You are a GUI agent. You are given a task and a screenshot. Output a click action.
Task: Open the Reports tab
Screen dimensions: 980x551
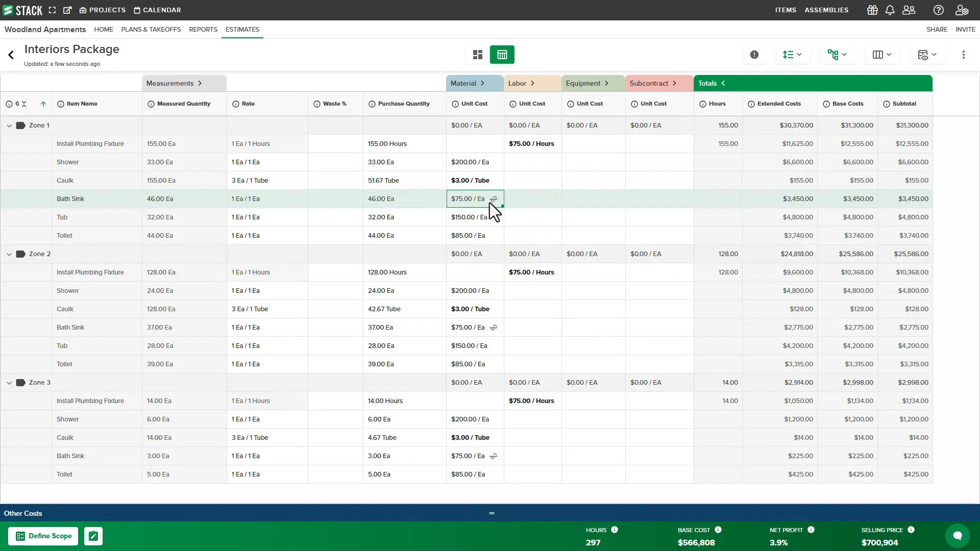(x=203, y=30)
